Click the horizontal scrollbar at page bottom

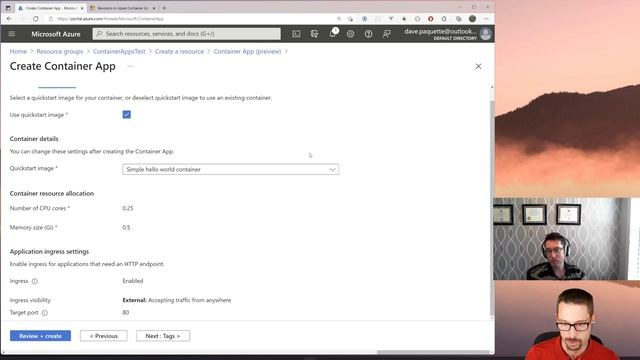tap(433, 352)
